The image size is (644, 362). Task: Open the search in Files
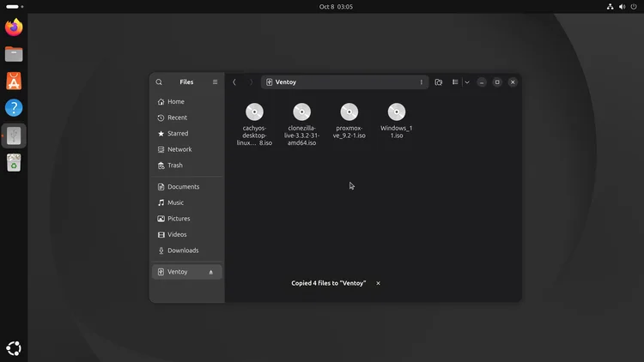click(159, 82)
